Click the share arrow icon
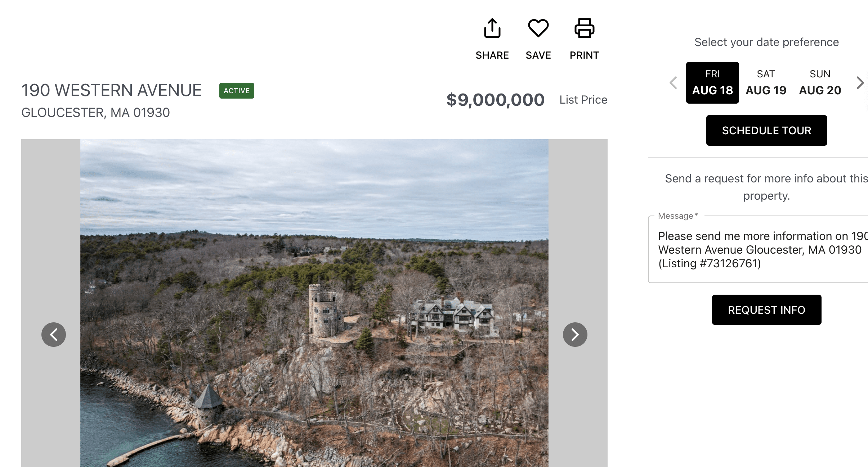The height and width of the screenshot is (467, 868). pos(492,28)
